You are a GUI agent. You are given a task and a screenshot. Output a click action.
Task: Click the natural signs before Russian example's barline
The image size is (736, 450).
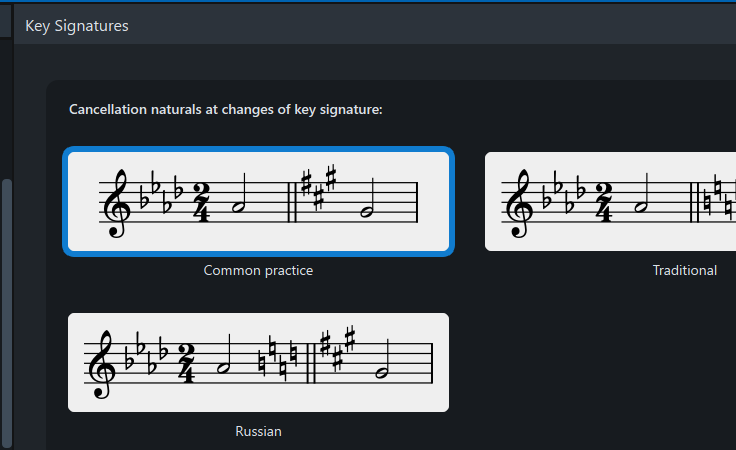(x=278, y=356)
